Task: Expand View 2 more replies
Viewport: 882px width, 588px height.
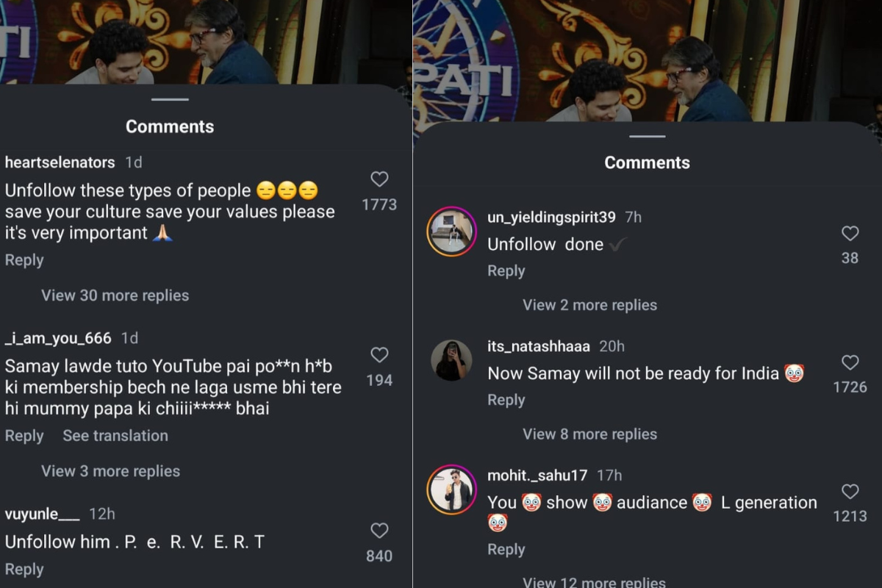Action: [589, 305]
